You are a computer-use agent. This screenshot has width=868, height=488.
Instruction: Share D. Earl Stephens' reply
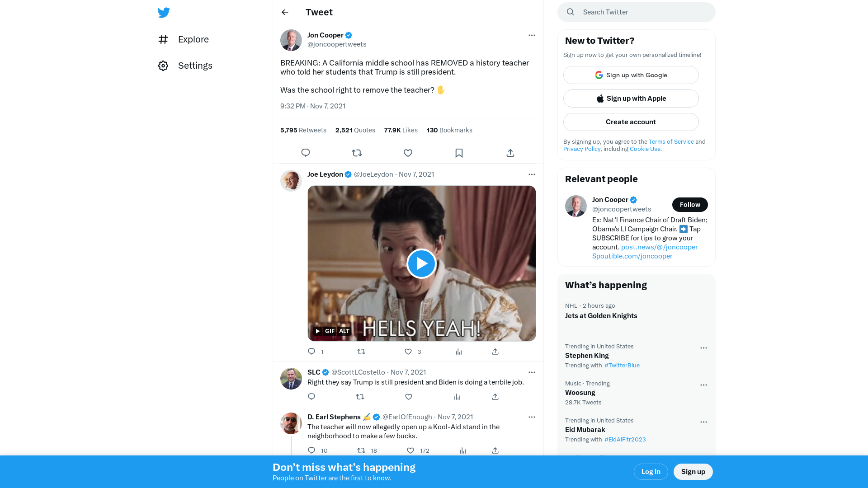pos(495,450)
